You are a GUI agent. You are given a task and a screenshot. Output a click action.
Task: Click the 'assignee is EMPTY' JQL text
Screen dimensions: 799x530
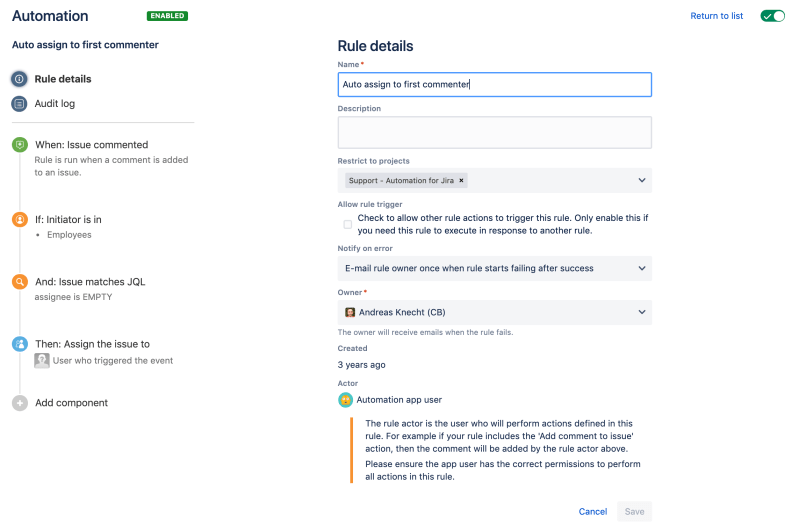(x=73, y=297)
